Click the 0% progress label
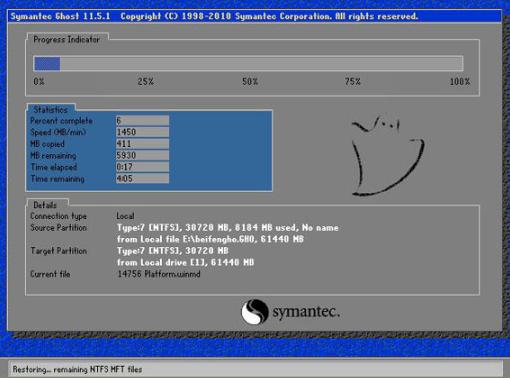Image resolution: width=510 pixels, height=378 pixels. 39,81
